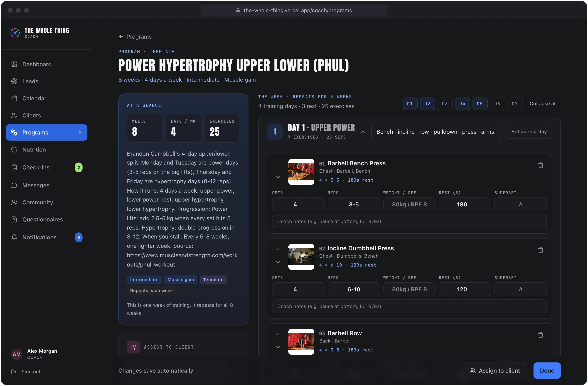This screenshot has height=386, width=588.
Task: Open the Notifications section
Action: [47, 237]
